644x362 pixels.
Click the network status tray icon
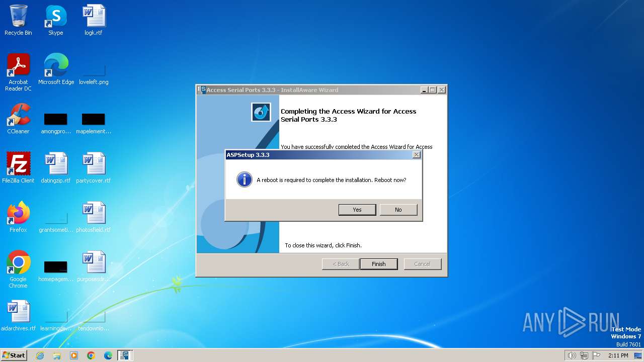pos(584,355)
